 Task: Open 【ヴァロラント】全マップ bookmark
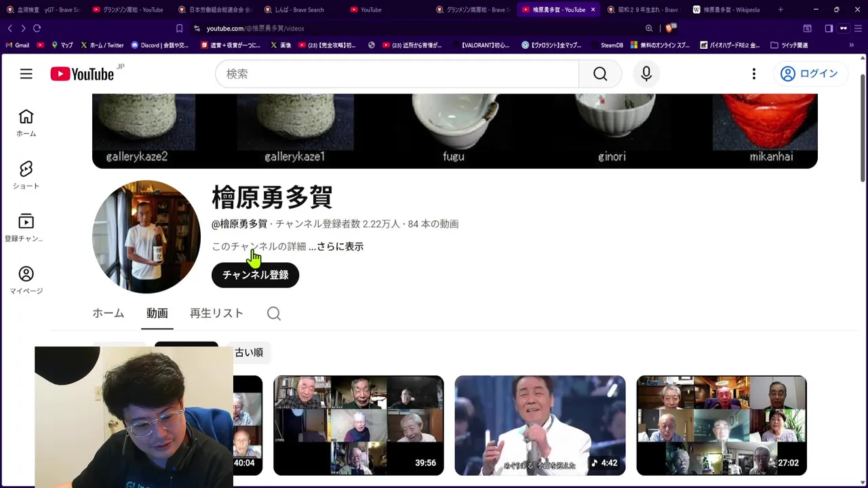552,45
